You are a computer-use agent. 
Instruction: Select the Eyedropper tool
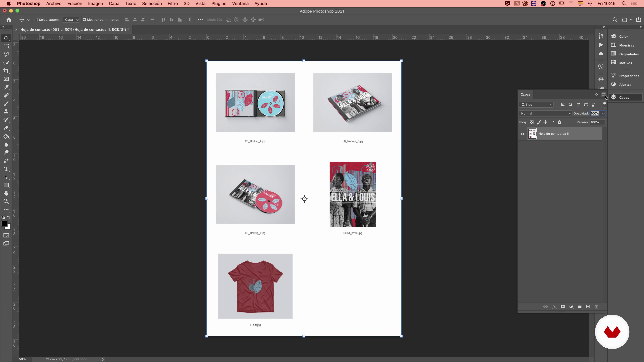coord(6,87)
